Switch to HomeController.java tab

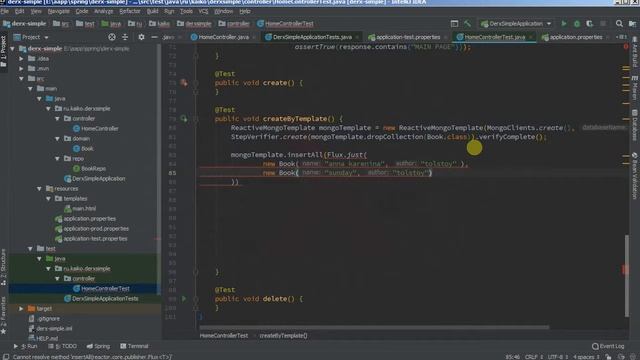pos(223,37)
